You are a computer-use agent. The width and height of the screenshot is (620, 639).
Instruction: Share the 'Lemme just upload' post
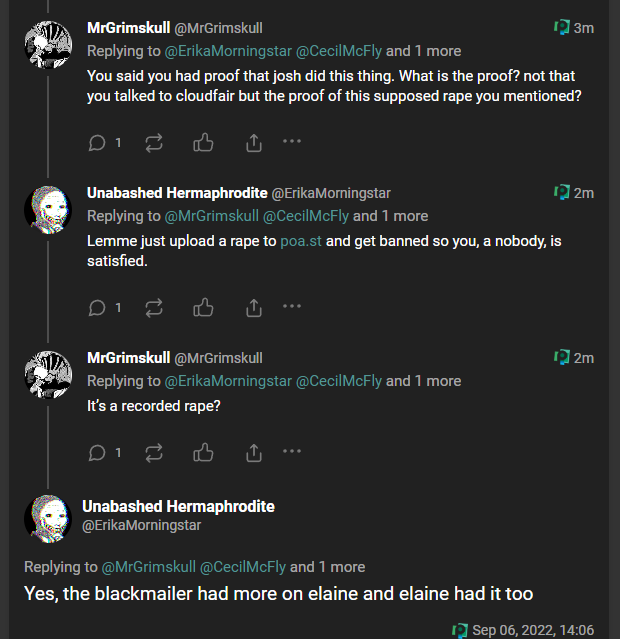(x=254, y=308)
